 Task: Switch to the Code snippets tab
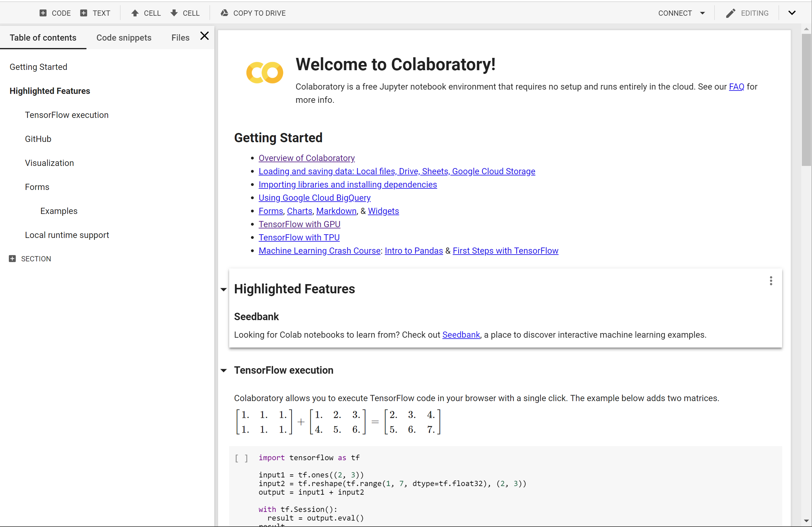[124, 38]
